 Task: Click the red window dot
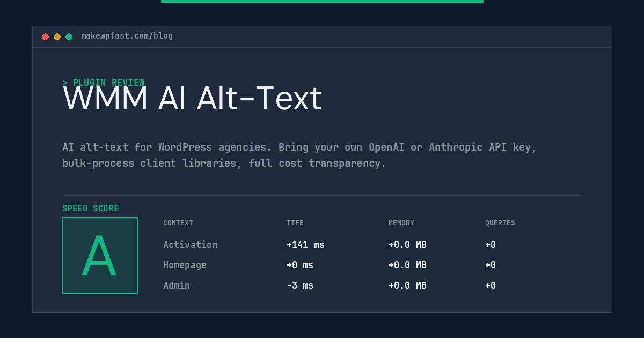click(x=45, y=36)
